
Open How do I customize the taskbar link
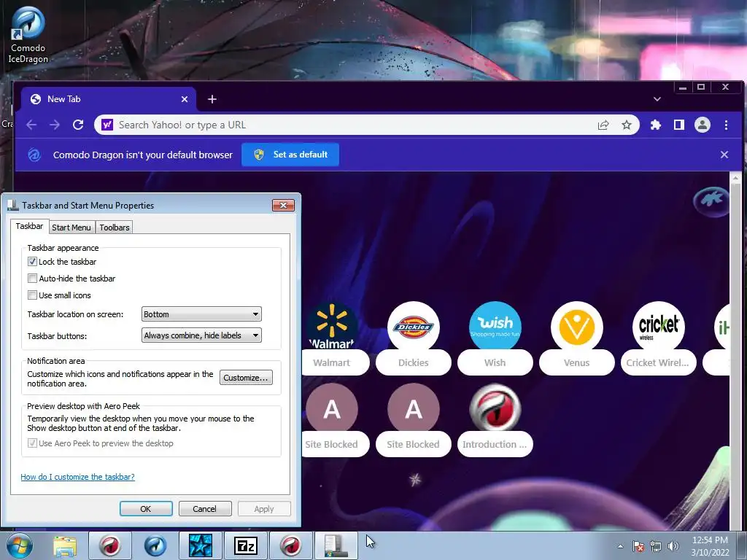point(77,477)
